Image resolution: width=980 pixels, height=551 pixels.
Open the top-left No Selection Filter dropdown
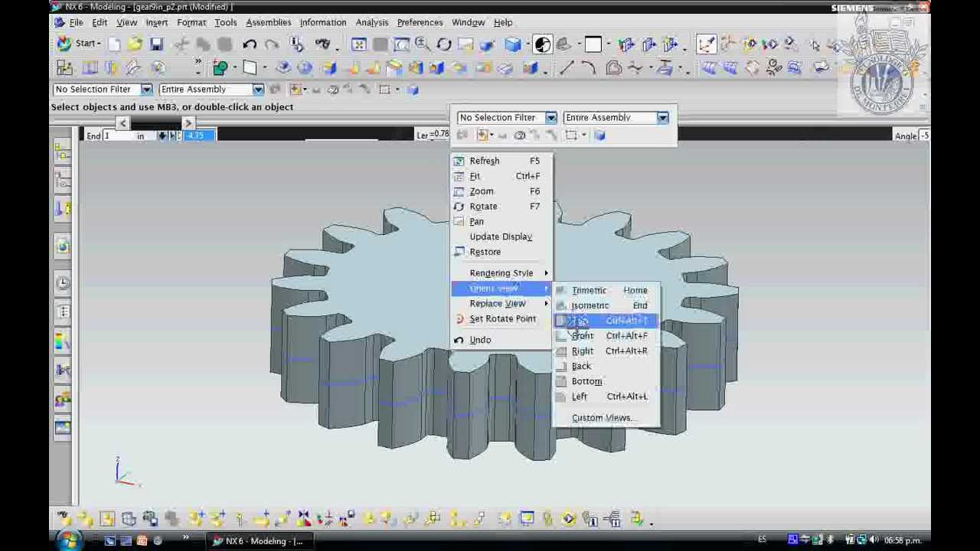click(x=146, y=90)
